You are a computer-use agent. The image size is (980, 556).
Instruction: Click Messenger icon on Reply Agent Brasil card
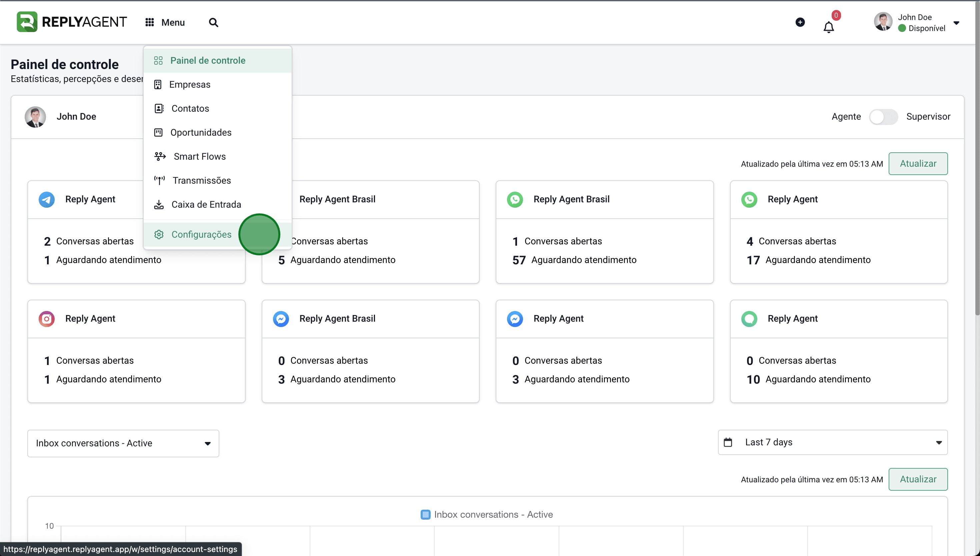click(x=281, y=319)
